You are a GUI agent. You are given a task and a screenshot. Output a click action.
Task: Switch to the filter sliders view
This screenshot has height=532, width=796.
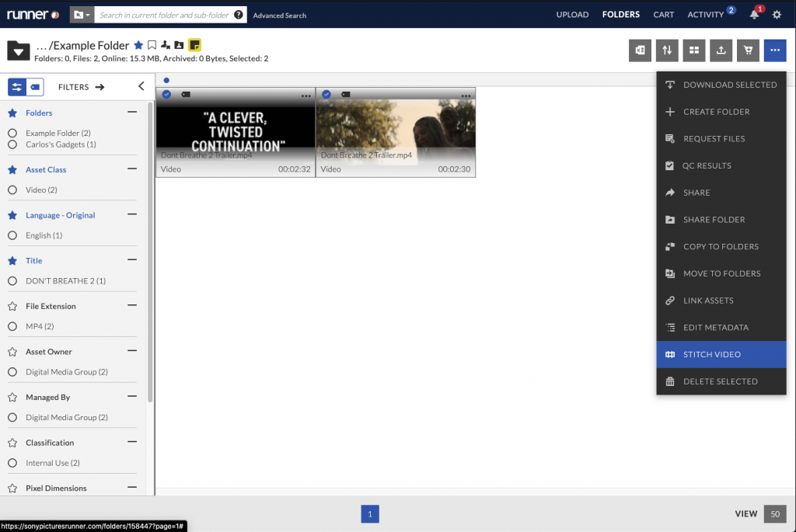17,87
